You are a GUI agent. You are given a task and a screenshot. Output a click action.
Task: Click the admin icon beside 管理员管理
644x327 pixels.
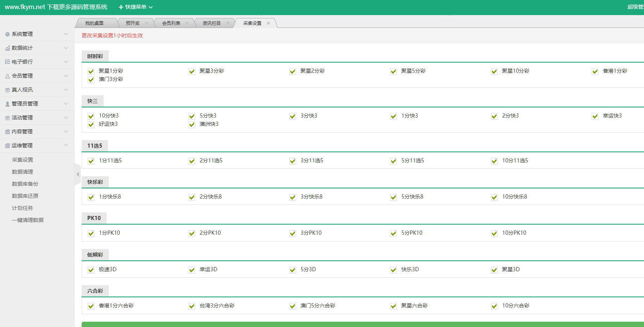point(7,104)
